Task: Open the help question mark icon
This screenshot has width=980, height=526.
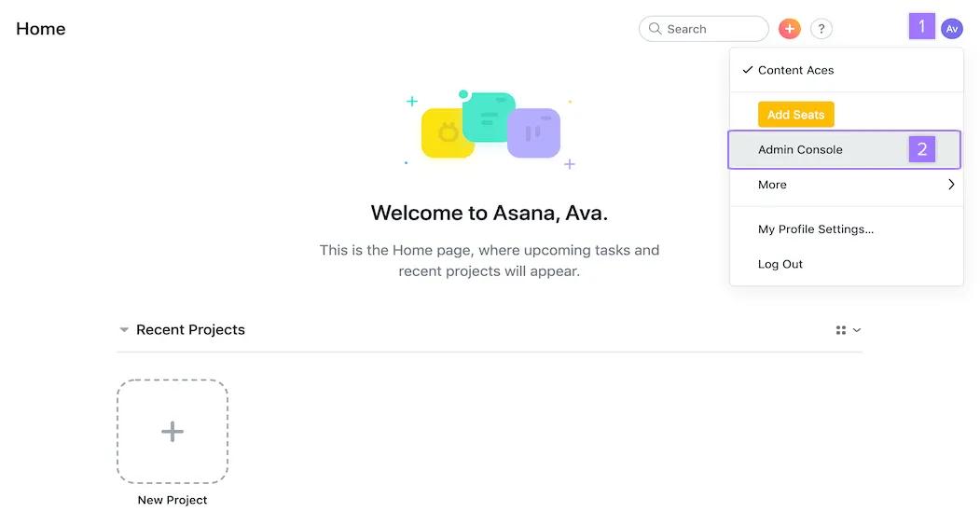Action: [x=821, y=29]
